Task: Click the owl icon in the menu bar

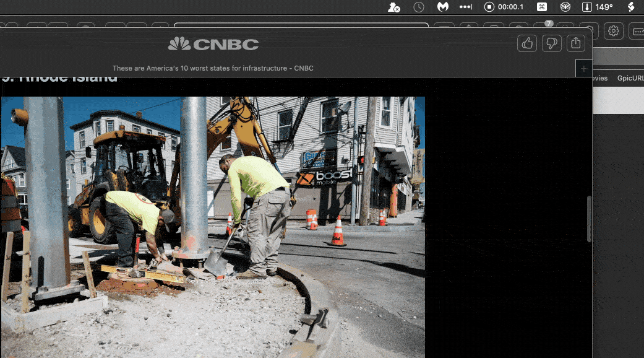Action: pyautogui.click(x=565, y=7)
